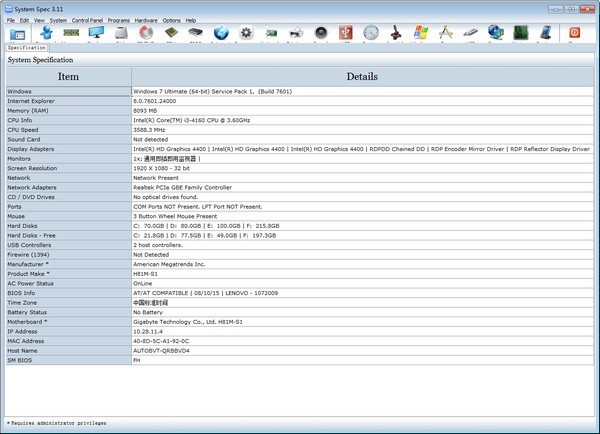Click the CPU chip toolbar icon
This screenshot has width=600, height=434.
[x=171, y=33]
